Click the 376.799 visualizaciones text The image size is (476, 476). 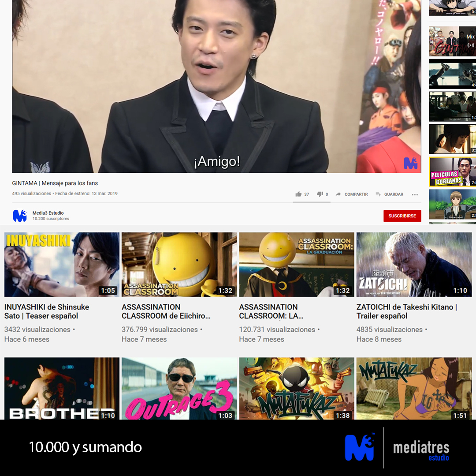coord(160,329)
